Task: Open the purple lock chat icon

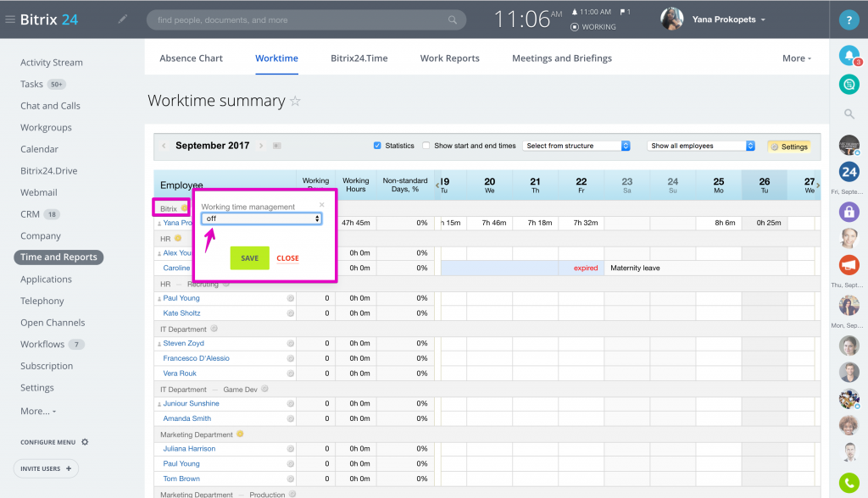Action: 849,212
